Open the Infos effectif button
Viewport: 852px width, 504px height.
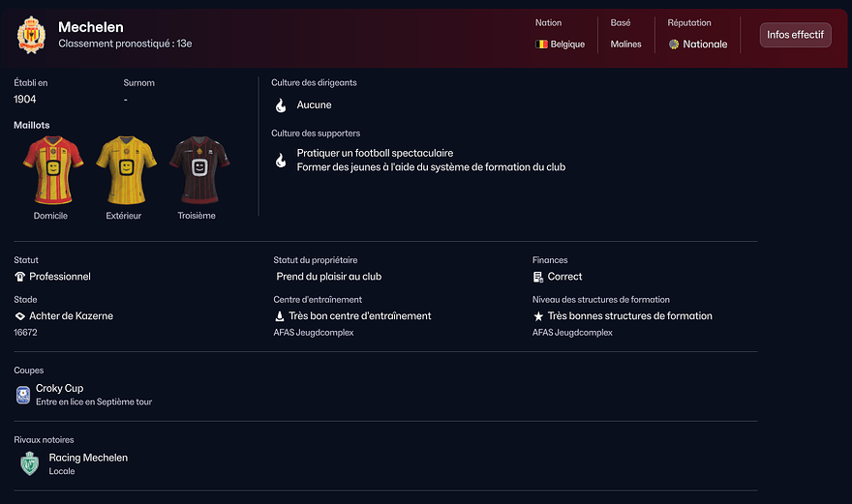(x=795, y=35)
